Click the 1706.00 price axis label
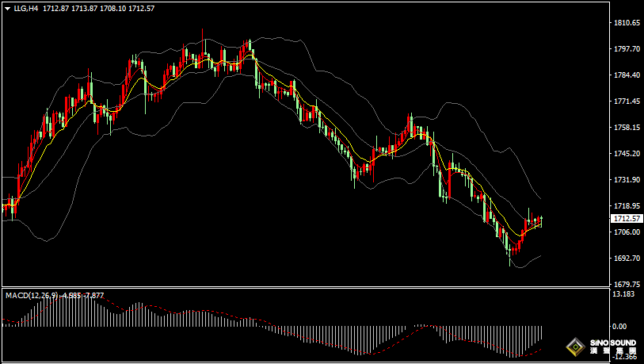The width and height of the screenshot is (644, 364). [x=627, y=232]
